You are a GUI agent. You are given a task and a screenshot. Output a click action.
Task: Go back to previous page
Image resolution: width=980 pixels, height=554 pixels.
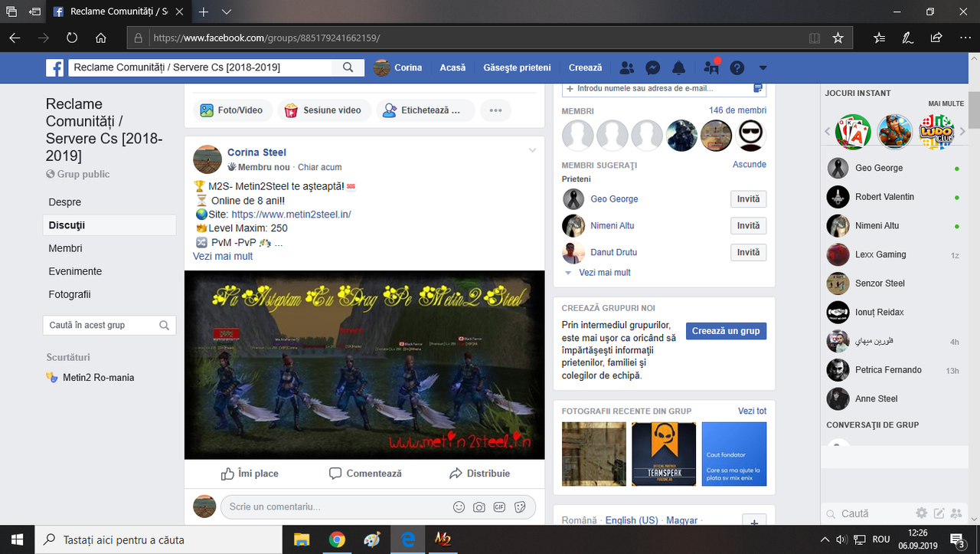tap(15, 38)
